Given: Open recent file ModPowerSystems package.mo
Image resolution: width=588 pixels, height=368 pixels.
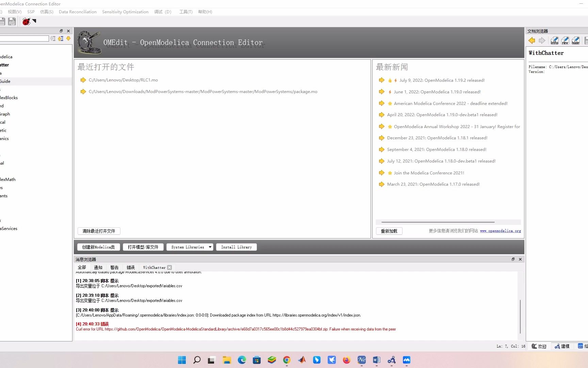Looking at the screenshot, I should coord(203,92).
